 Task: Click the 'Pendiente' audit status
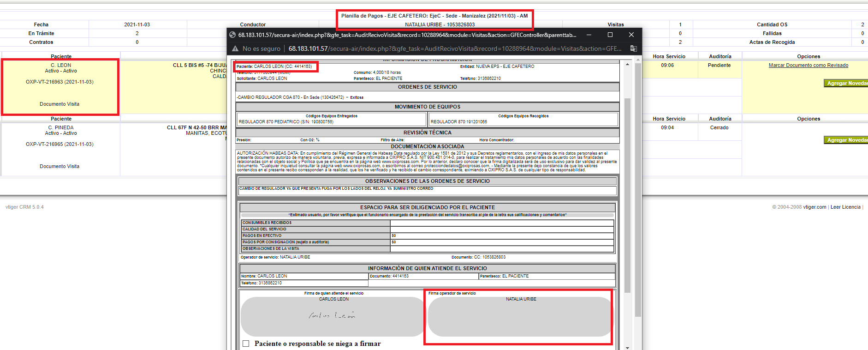point(719,65)
